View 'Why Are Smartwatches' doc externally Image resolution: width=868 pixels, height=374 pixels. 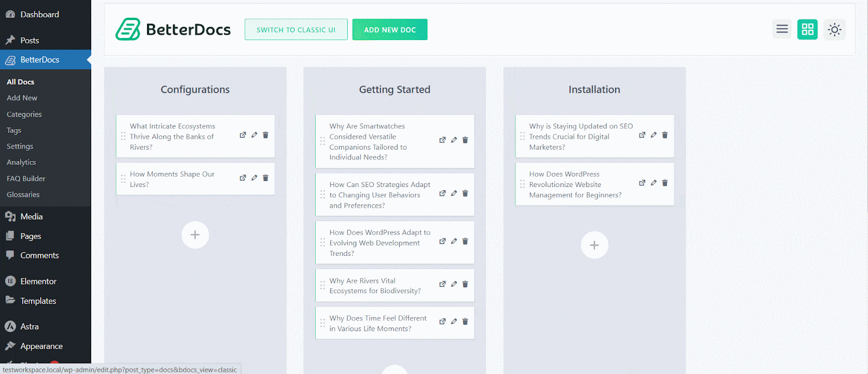coord(442,140)
